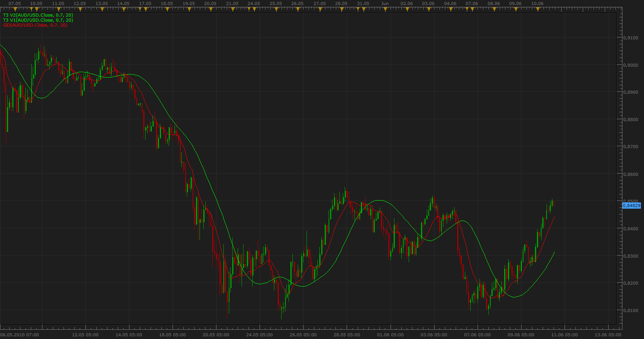Click the 03.06 05:00 bottom axis label
The width and height of the screenshot is (644, 339).
434,335
